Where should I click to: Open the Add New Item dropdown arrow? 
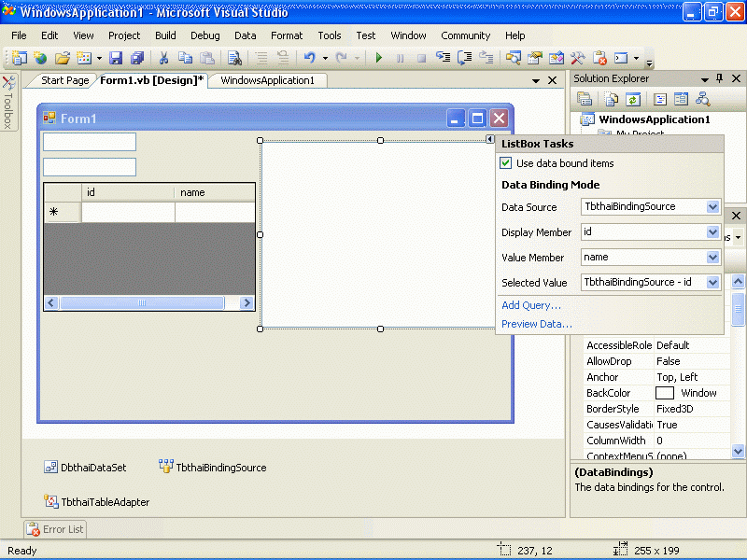pos(99,59)
